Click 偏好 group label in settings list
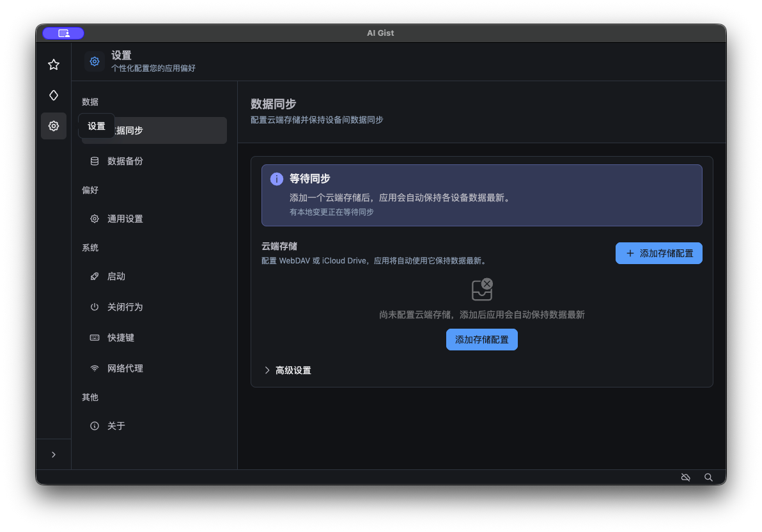The image size is (762, 532). (x=90, y=190)
